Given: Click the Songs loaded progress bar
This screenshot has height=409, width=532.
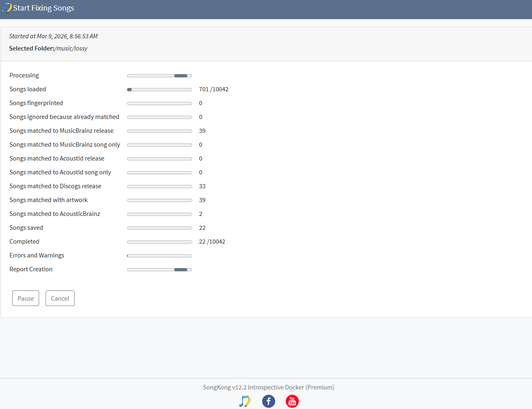Looking at the screenshot, I should click(x=159, y=89).
